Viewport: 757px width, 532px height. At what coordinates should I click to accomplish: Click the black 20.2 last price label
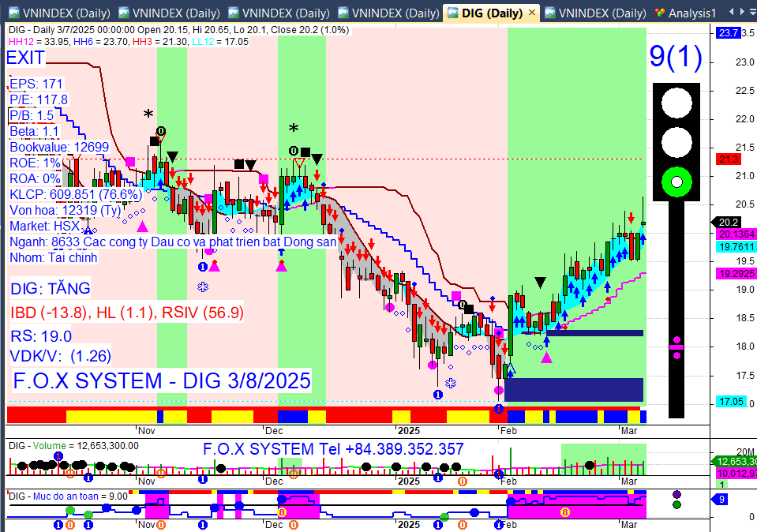(728, 222)
